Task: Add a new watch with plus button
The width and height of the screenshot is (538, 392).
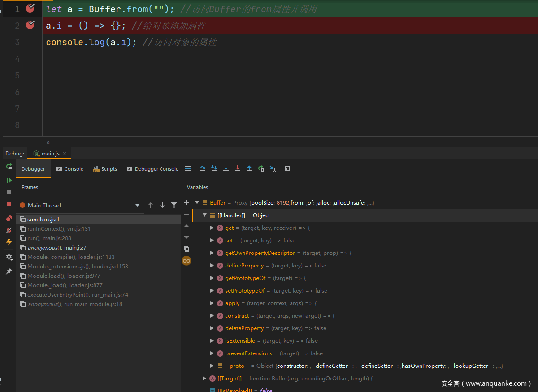Action: click(x=187, y=202)
